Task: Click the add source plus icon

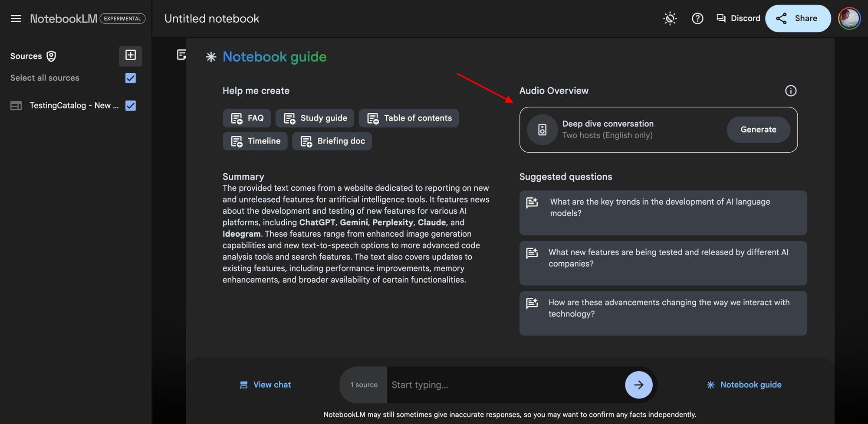Action: pyautogui.click(x=131, y=55)
